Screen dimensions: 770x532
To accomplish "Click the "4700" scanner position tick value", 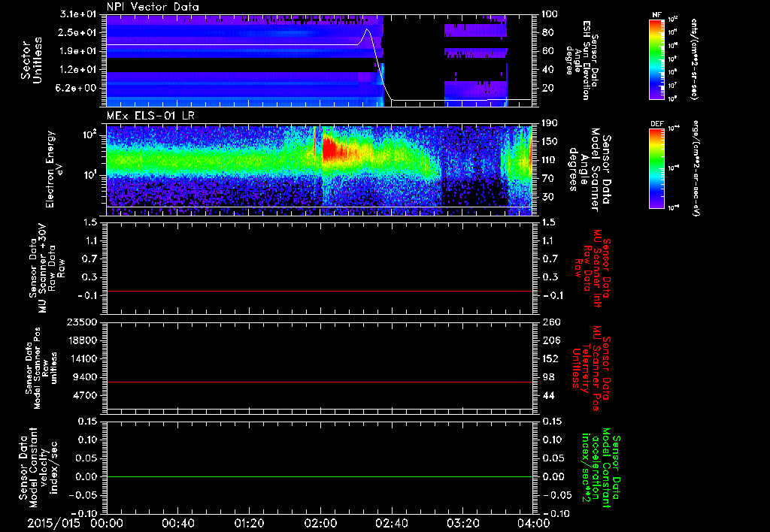I will point(84,395).
